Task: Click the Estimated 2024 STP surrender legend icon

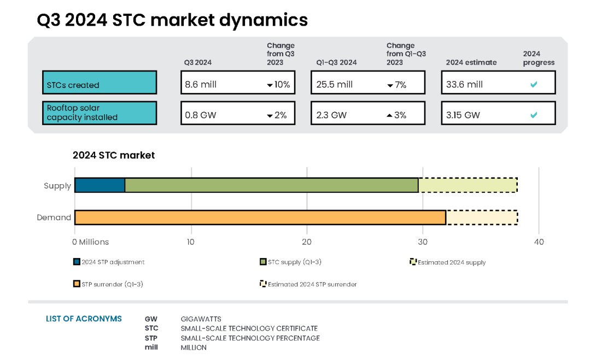Action: 263,284
